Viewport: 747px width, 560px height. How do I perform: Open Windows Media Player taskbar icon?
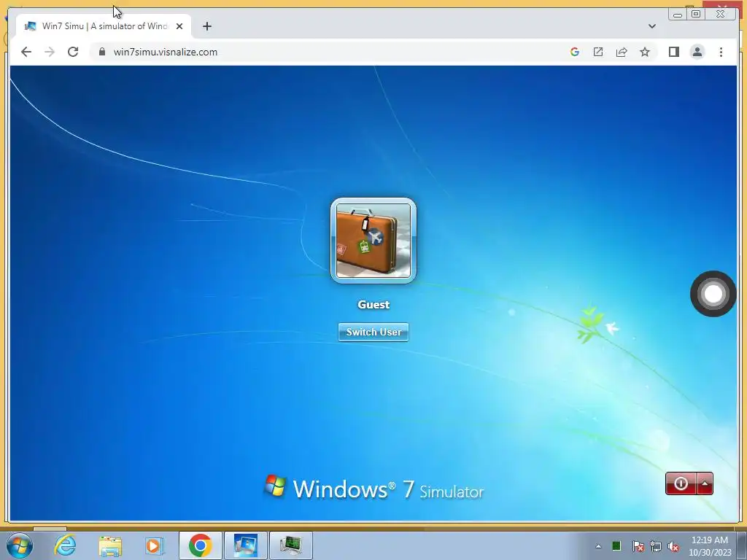pyautogui.click(x=155, y=545)
